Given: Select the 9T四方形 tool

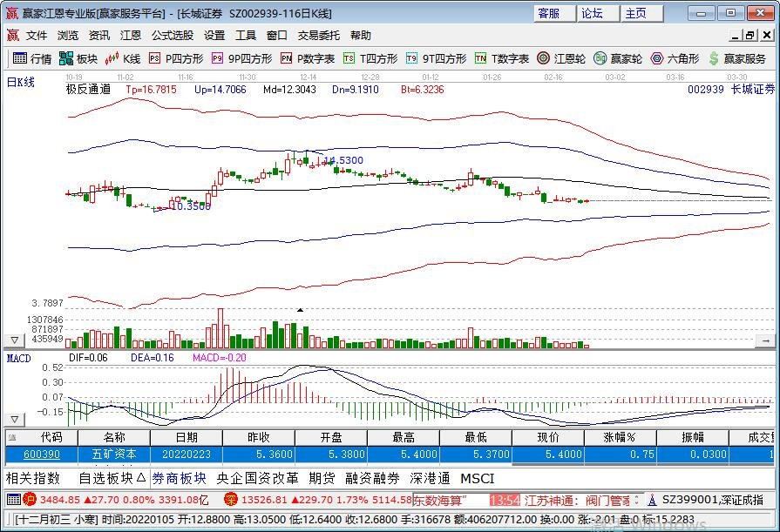Looking at the screenshot, I should 436,58.
